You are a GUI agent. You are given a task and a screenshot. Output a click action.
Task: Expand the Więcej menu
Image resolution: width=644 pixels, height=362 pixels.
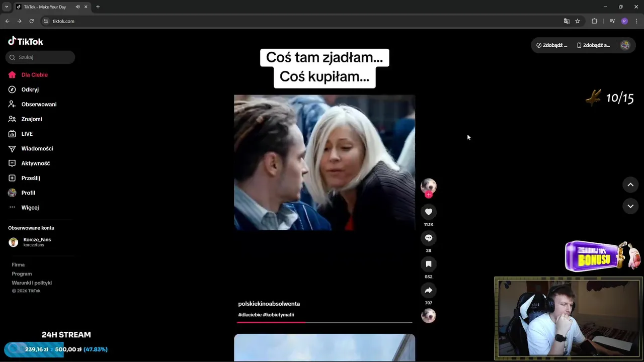24,208
